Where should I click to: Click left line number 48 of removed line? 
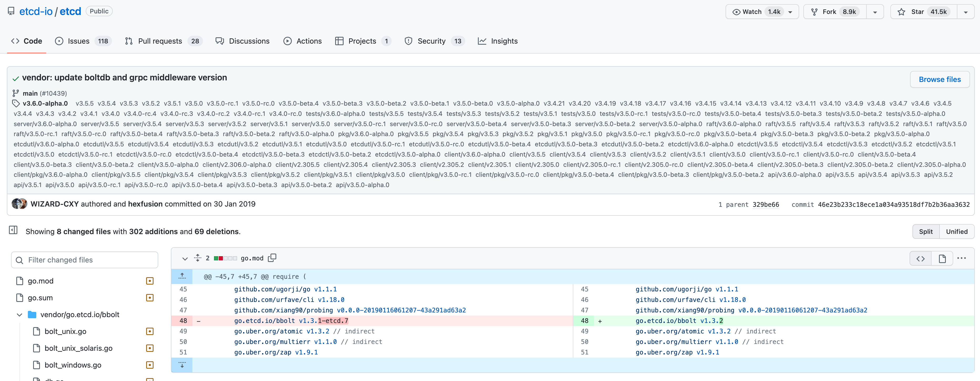[183, 321]
